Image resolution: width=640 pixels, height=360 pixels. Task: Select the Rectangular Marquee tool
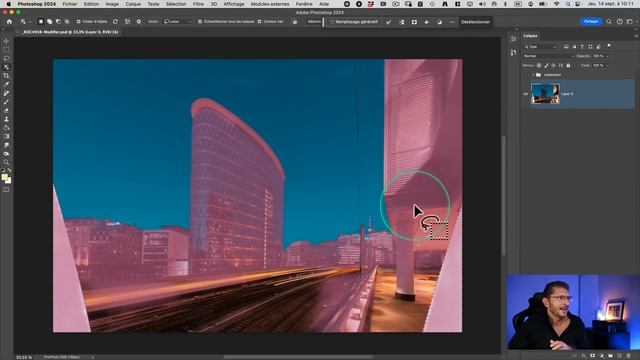6,50
